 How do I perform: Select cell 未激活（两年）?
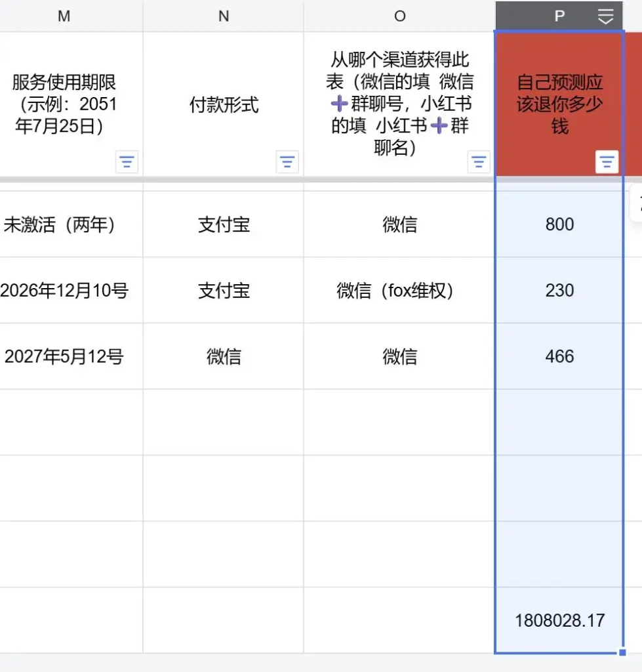(71, 224)
